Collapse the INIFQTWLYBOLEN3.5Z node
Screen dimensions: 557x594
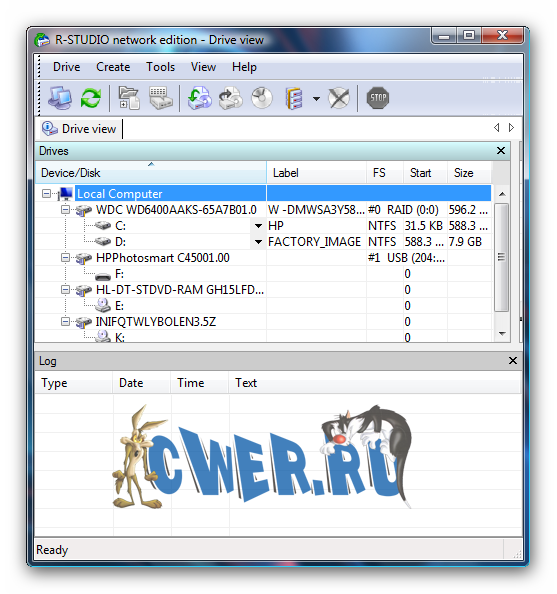pos(66,322)
